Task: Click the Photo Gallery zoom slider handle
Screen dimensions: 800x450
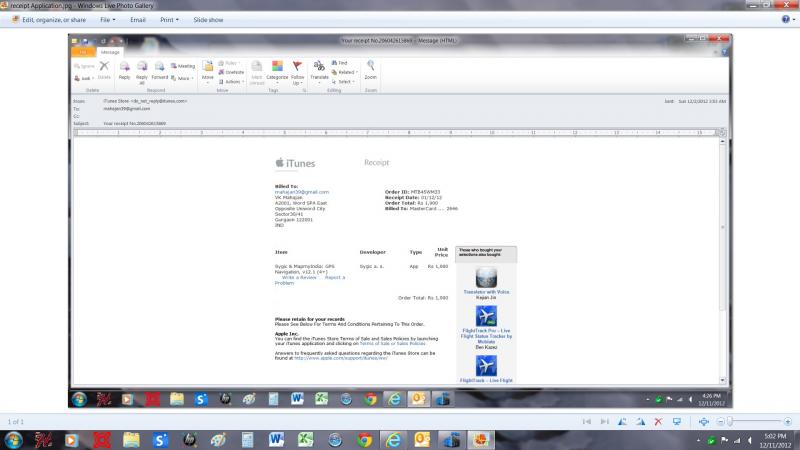Action: [x=730, y=421]
